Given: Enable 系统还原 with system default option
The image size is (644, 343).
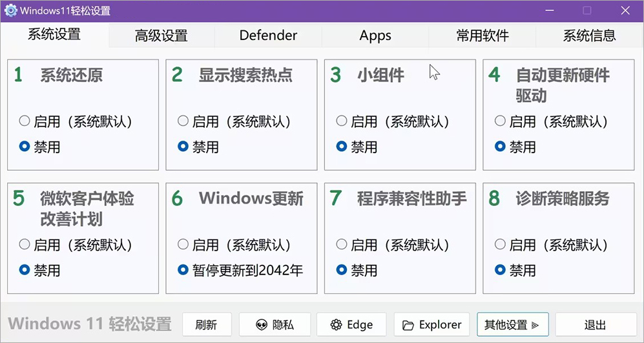Looking at the screenshot, I should (25, 121).
